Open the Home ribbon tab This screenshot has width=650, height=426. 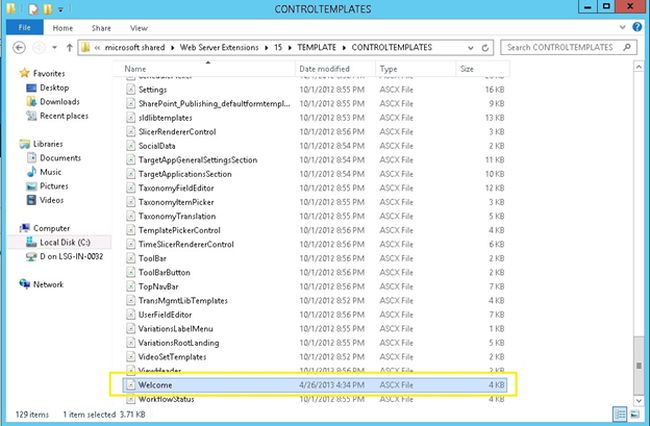(x=63, y=28)
